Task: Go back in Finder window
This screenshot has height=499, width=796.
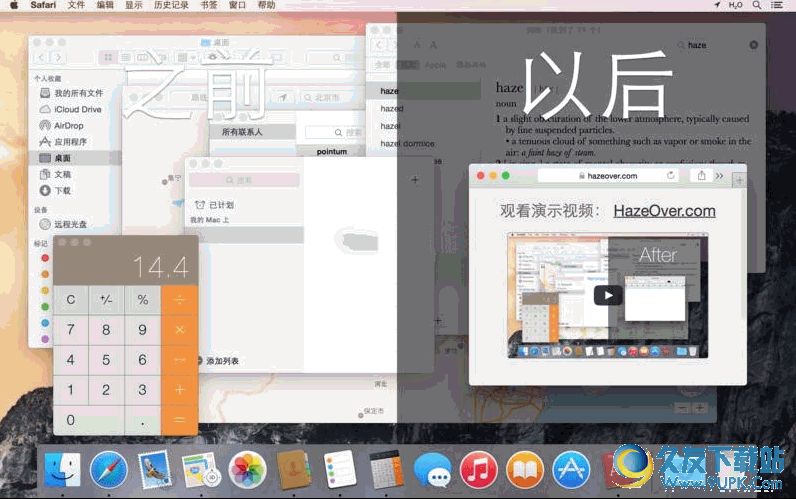Action: 42,58
